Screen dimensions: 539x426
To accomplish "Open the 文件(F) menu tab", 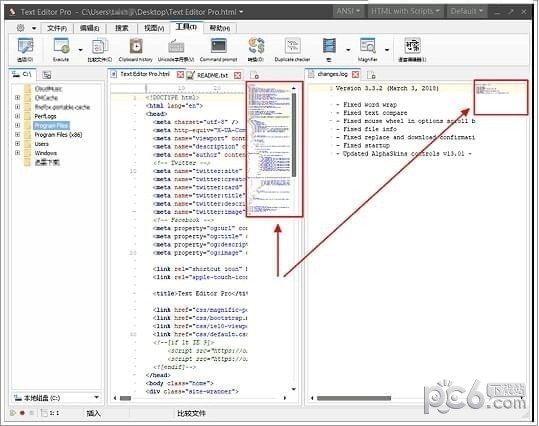I will [x=57, y=28].
